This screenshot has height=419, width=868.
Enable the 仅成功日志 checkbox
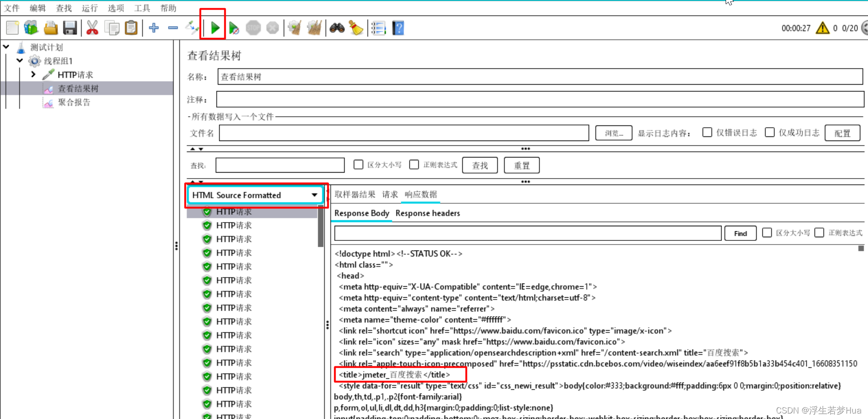[770, 132]
